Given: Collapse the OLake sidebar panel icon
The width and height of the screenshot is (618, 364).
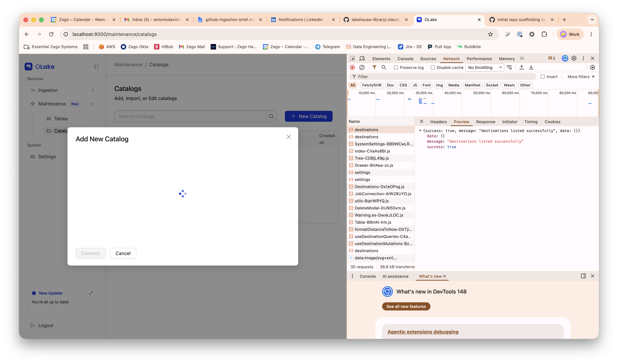Looking at the screenshot, I should pos(96,67).
